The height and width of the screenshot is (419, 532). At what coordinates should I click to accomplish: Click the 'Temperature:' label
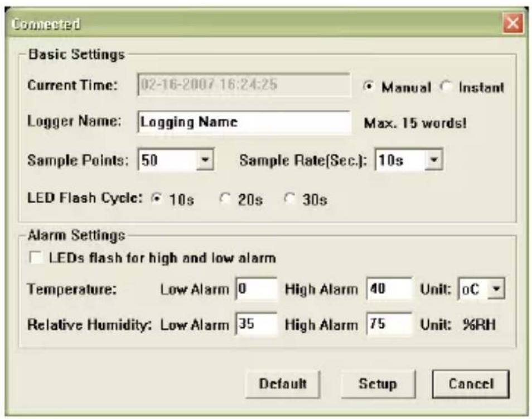(x=72, y=290)
